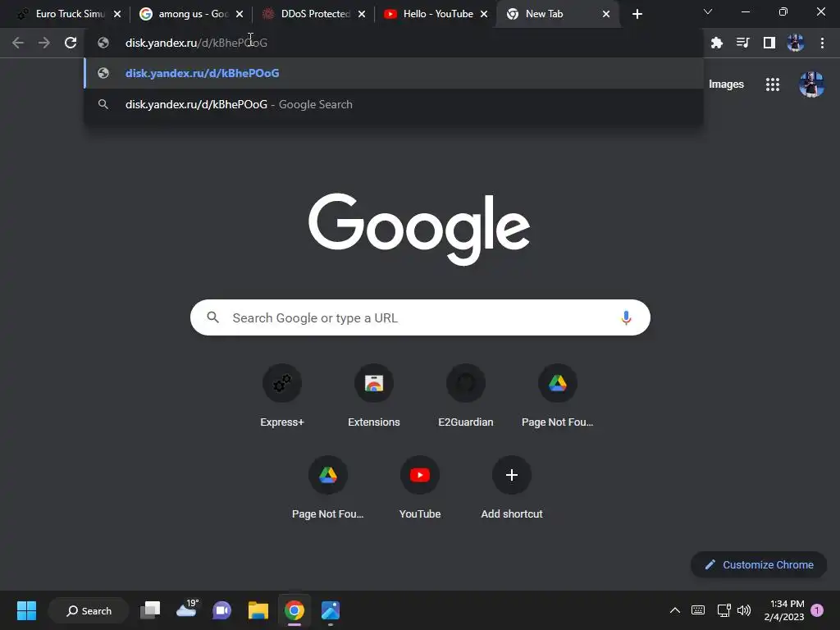
Task: Open File Explorer from the taskbar
Action: coord(258,610)
